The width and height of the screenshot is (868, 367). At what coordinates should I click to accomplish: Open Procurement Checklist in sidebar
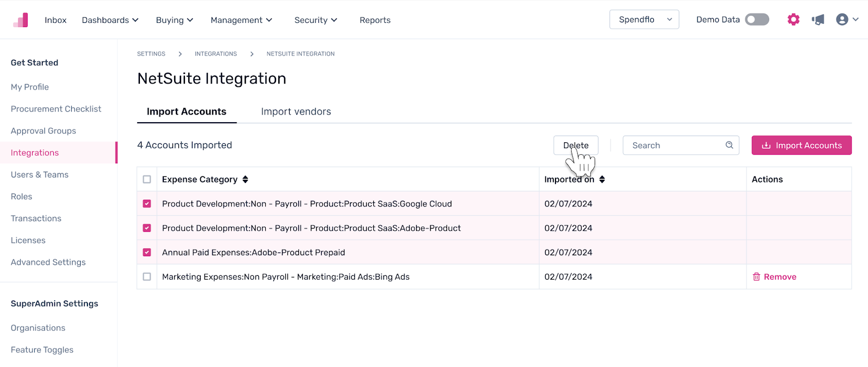coord(56,109)
